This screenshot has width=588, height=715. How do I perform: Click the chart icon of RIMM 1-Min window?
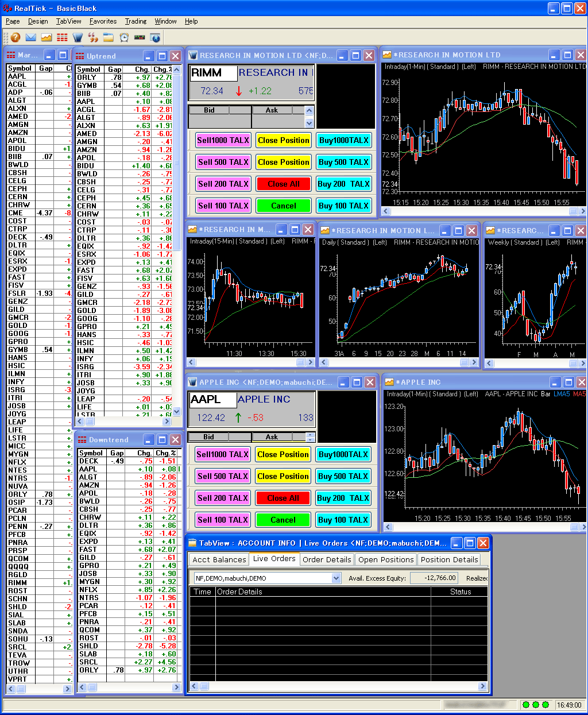pos(387,55)
